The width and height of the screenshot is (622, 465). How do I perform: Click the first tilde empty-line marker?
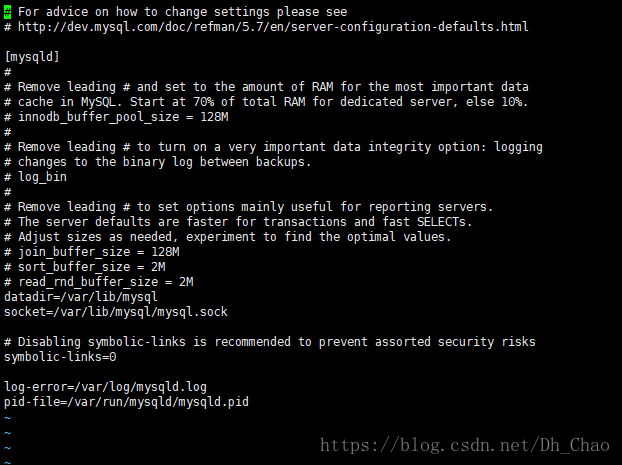pos(7,417)
